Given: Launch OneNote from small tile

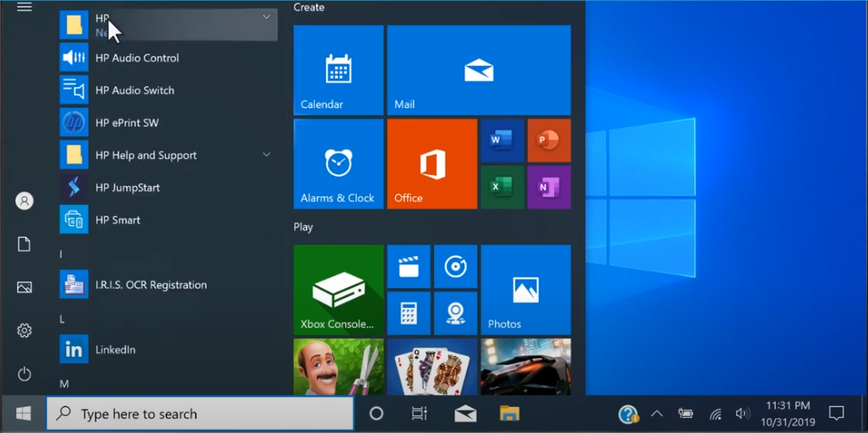Looking at the screenshot, I should [549, 187].
